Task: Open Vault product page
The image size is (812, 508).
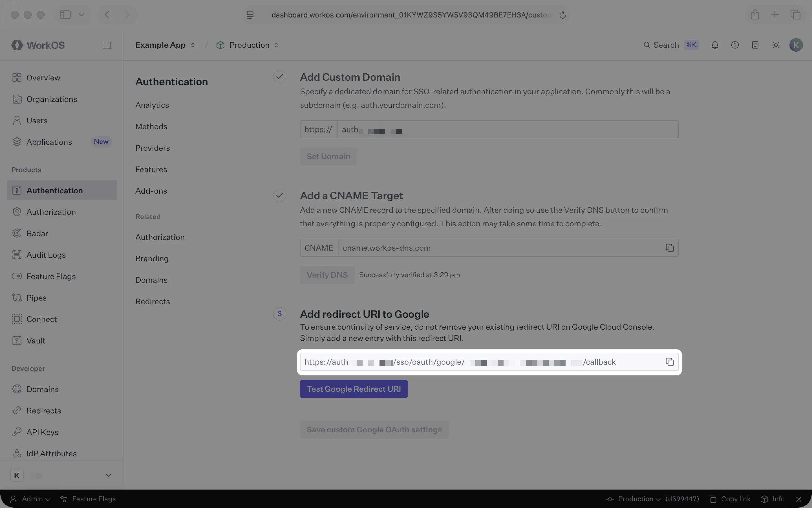Action: click(x=62, y=340)
